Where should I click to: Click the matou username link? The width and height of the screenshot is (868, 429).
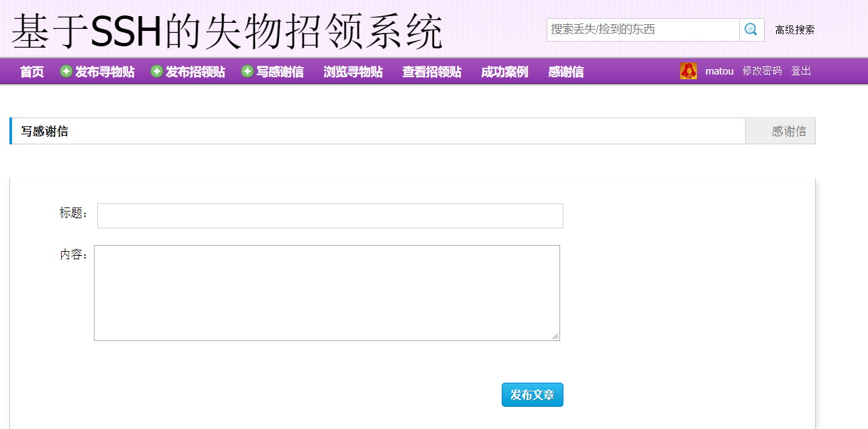[x=719, y=70]
